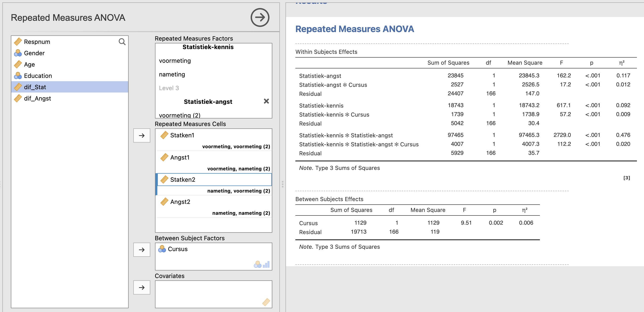Select Angst1 cell in Repeated Measures Cells
This screenshot has height=312, width=644.
pyautogui.click(x=180, y=157)
